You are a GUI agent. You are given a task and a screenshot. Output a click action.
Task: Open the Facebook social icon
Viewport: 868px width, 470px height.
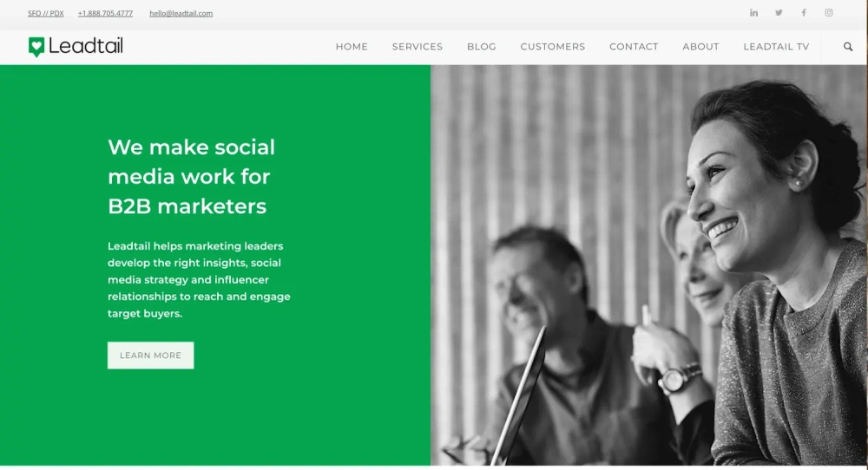coord(804,13)
